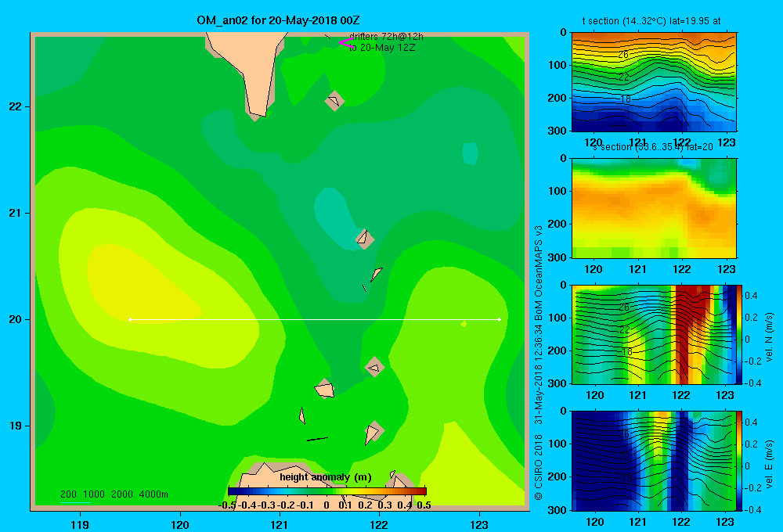Click the 0.4 tick on the vel. N color bar
Image resolution: width=783 pixels, height=532 pixels.
pyautogui.click(x=751, y=296)
